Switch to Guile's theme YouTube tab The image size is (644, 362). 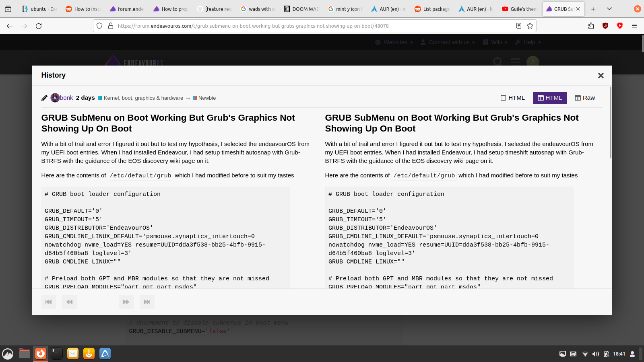coord(520,9)
